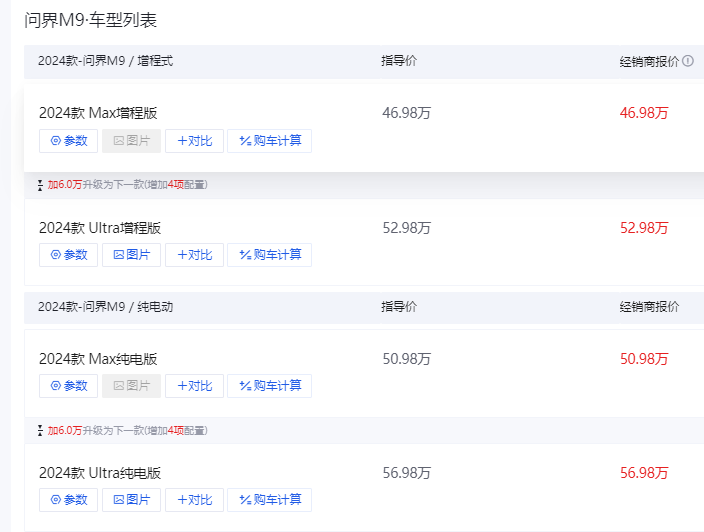Click the 2024款 Ultra增程版 model name
This screenshot has height=532, width=704.
100,228
